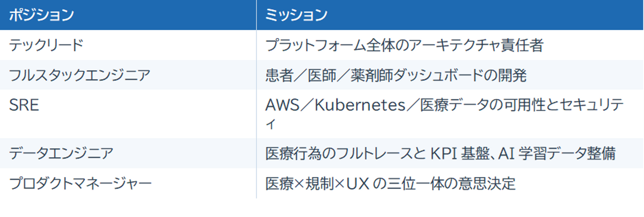The height and width of the screenshot is (217, 644).
Task: Click the セキュリティ text in the SRE row
Action: (582, 106)
